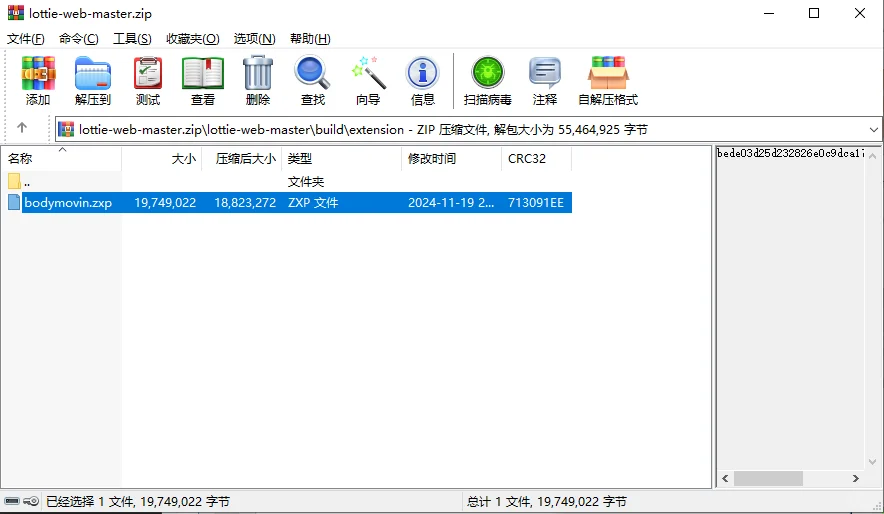Open the 选项(N) menu
Screen dimensions: 884x514
coord(254,39)
